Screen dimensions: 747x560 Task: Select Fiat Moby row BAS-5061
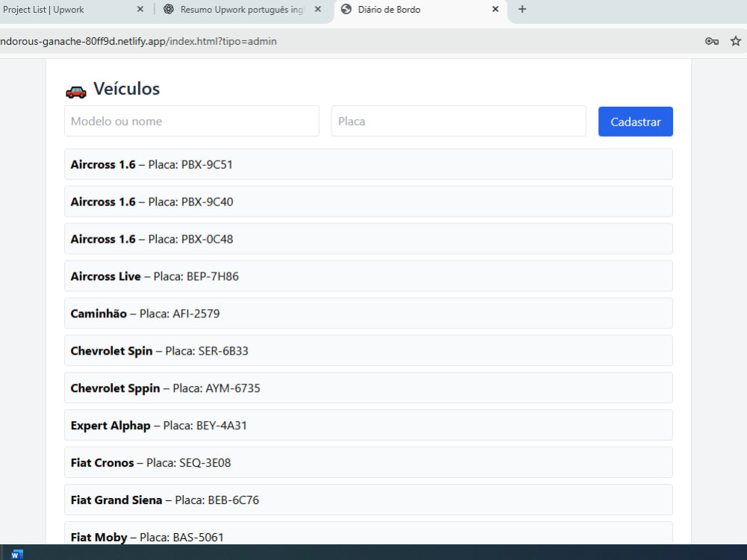368,533
